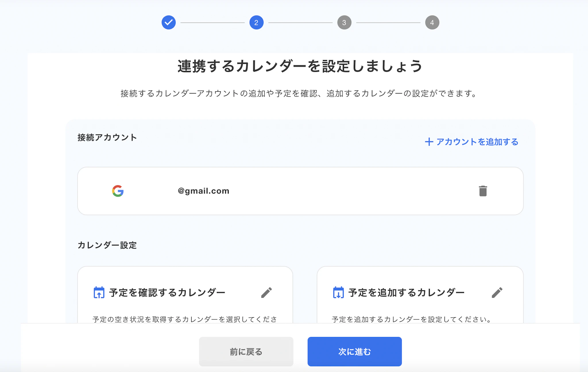Click the 接続アカウント section heading
The height and width of the screenshot is (372, 588).
pos(107,137)
